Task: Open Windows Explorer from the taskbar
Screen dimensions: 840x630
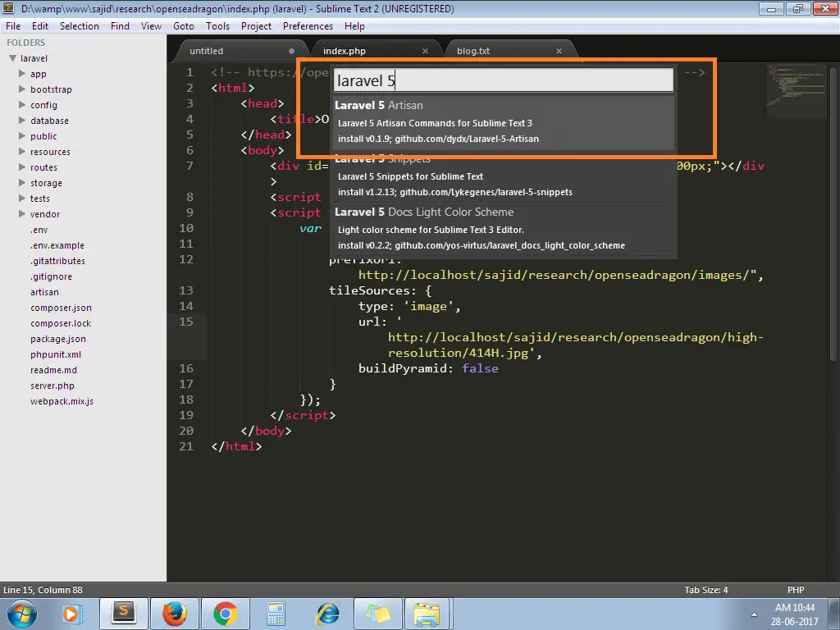Action: (427, 613)
